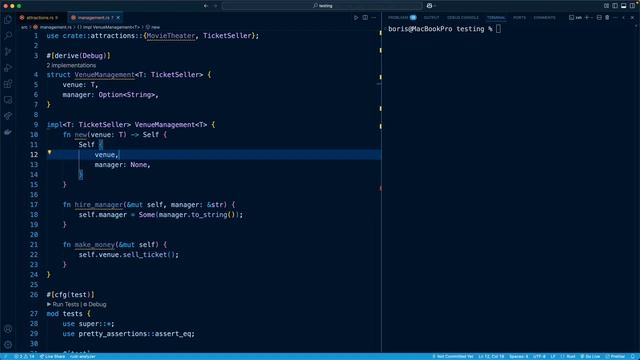
Task: Kill terminal with the trash icon
Action: click(607, 18)
